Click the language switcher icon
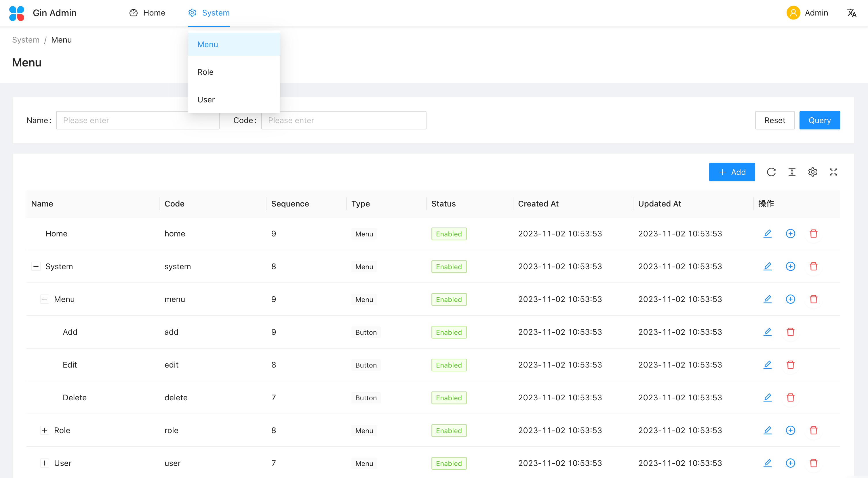The width and height of the screenshot is (868, 478). (x=852, y=13)
